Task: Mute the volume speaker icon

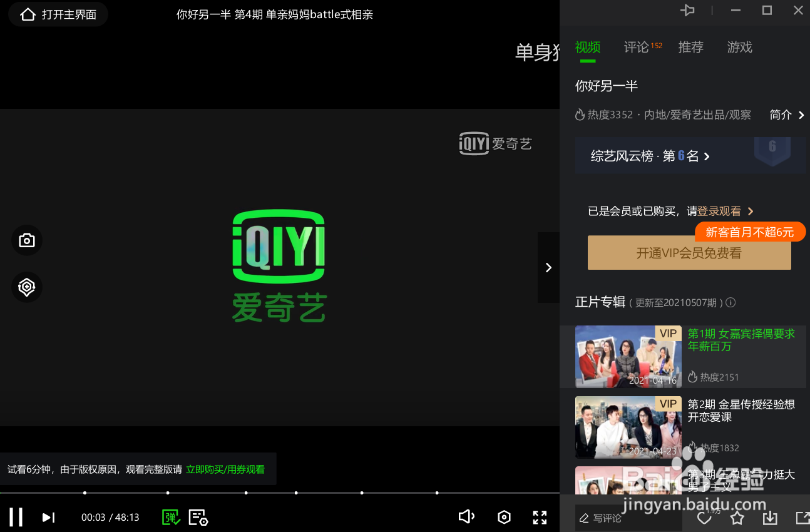Action: [x=466, y=517]
